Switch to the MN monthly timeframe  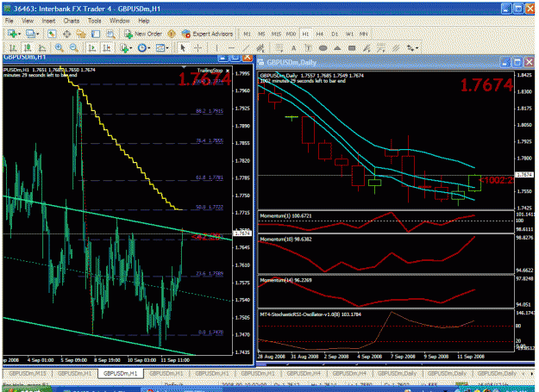coord(364,34)
